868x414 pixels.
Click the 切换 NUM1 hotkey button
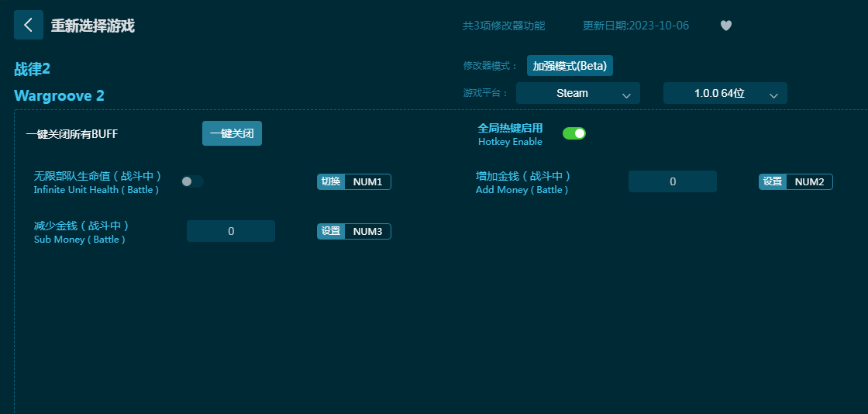[x=353, y=181]
